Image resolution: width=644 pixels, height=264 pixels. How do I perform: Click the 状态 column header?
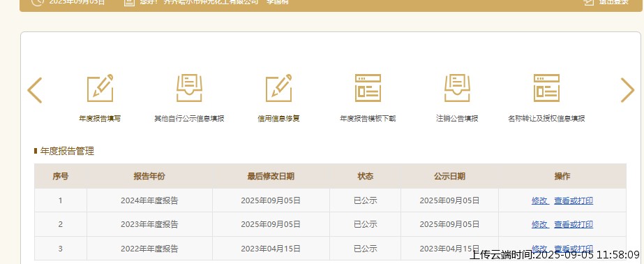(365, 177)
